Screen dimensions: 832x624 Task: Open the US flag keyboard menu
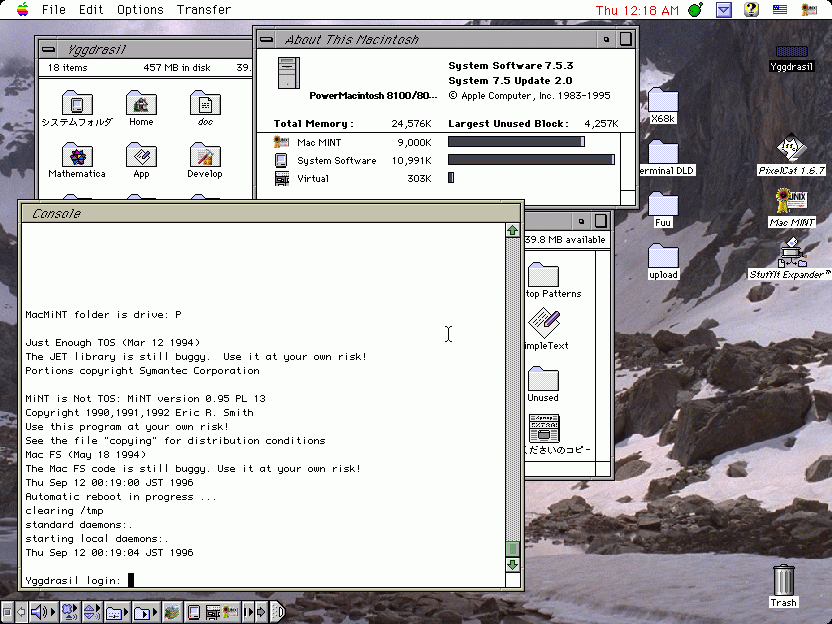(x=779, y=10)
